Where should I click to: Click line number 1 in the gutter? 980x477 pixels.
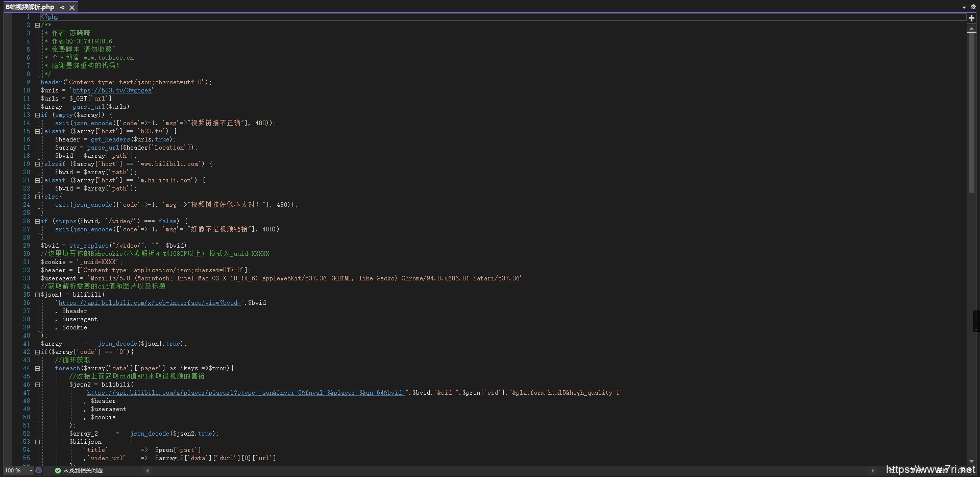28,17
